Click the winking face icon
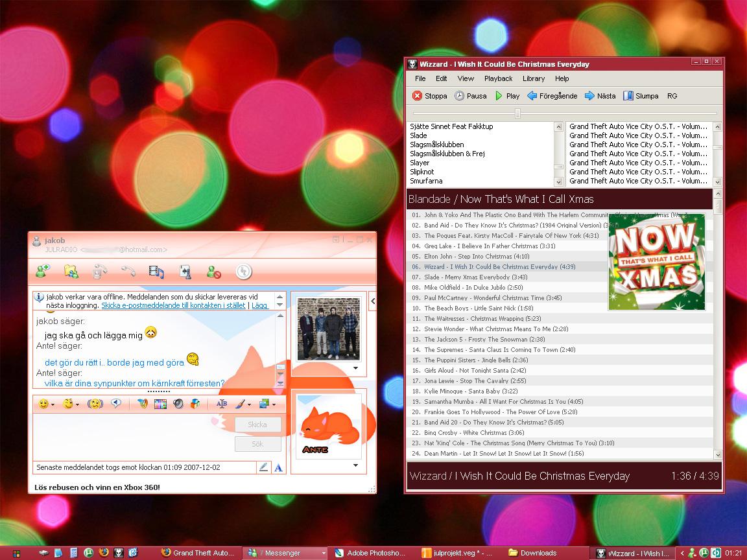 68,404
